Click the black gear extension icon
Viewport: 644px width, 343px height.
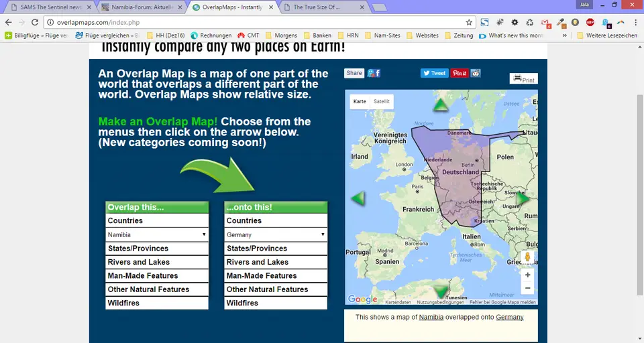pyautogui.click(x=515, y=22)
